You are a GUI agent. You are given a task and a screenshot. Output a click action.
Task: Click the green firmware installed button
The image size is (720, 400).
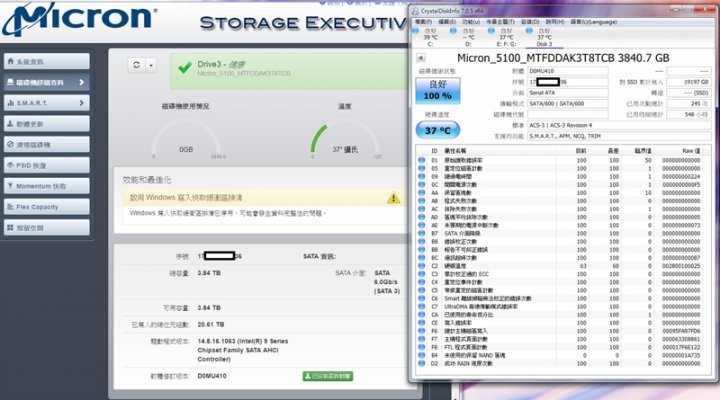[x=328, y=376]
